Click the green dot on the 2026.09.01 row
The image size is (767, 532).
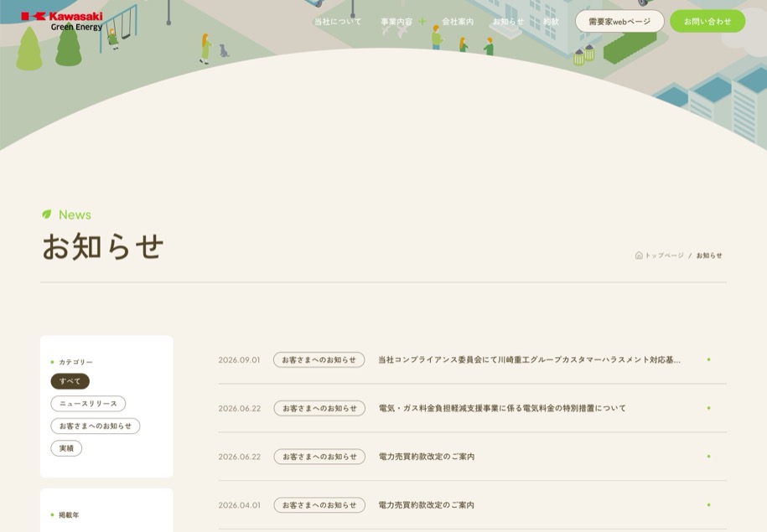click(x=708, y=360)
